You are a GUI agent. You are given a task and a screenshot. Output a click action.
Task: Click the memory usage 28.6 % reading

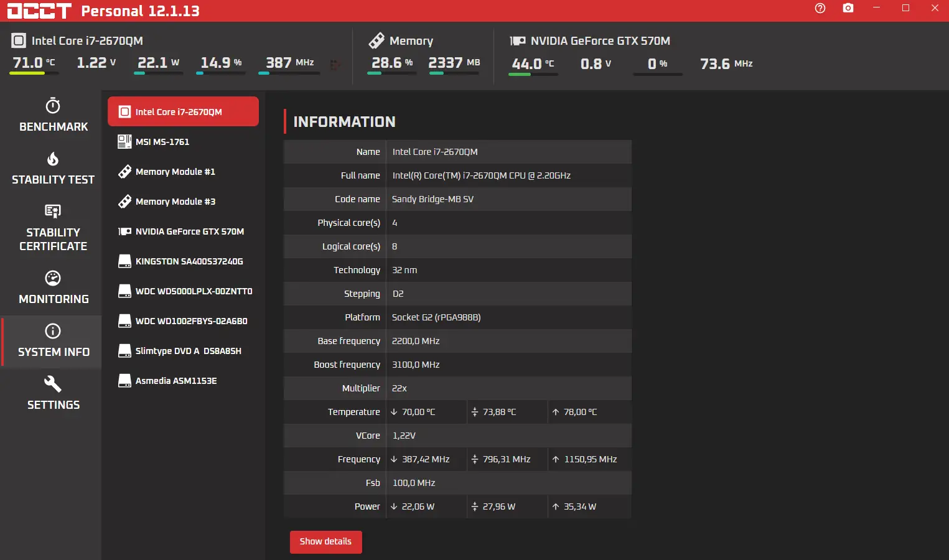point(392,63)
